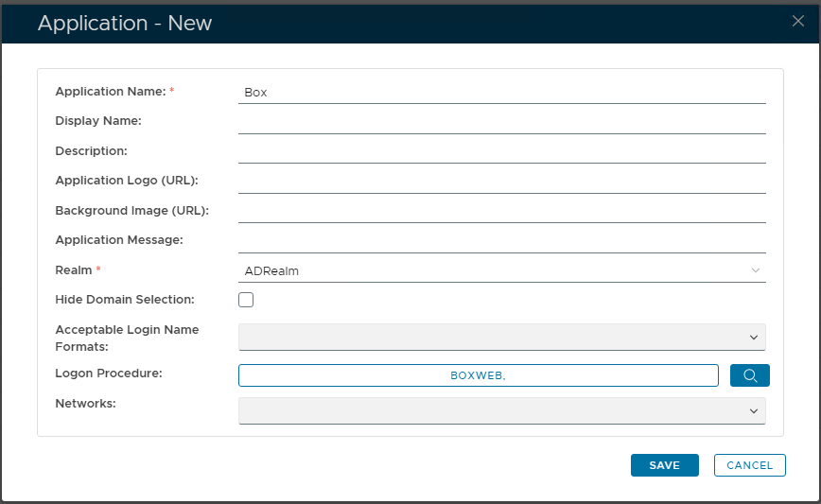Viewport: 821px width, 504px height.
Task: Click the "Hide Domain Selection" label text
Action: coord(125,300)
